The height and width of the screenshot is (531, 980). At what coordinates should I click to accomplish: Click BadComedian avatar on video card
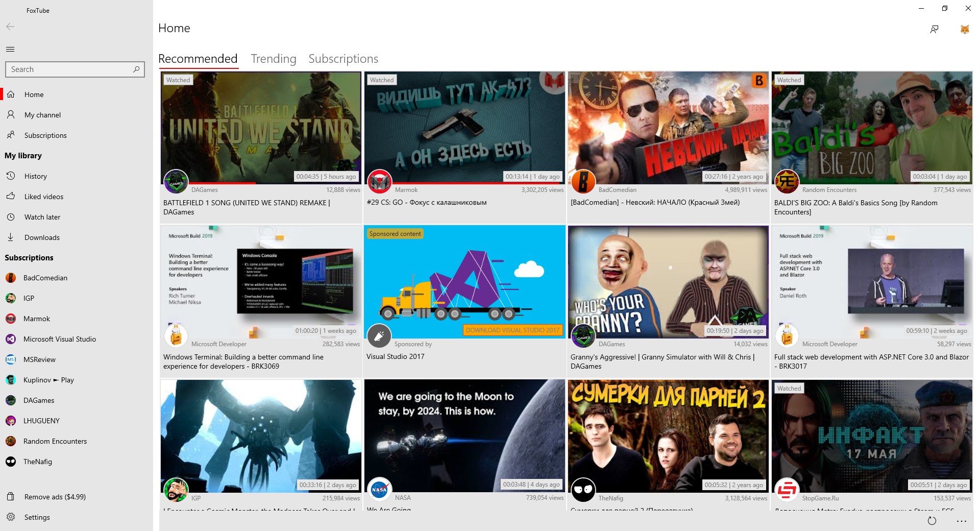click(x=583, y=182)
